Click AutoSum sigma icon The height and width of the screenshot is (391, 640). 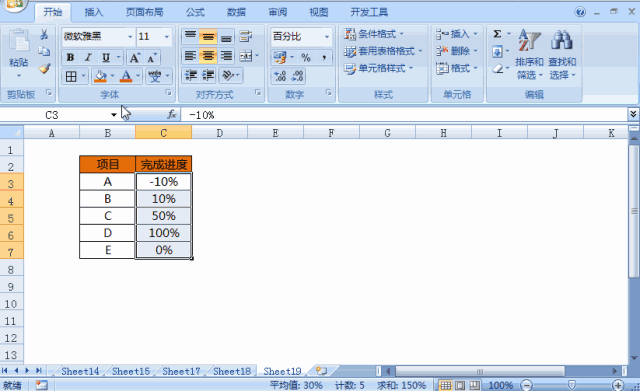coord(497,34)
